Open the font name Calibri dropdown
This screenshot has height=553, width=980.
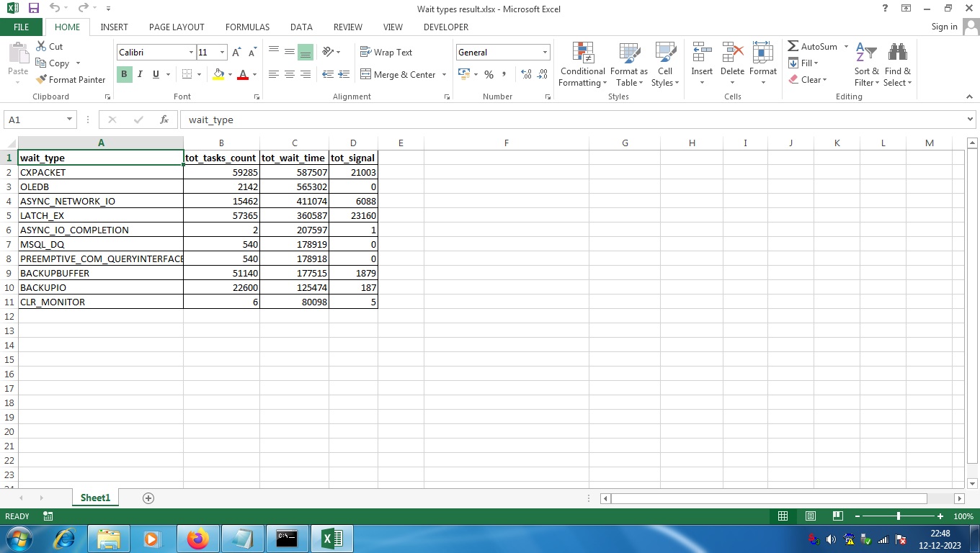pyautogui.click(x=191, y=53)
